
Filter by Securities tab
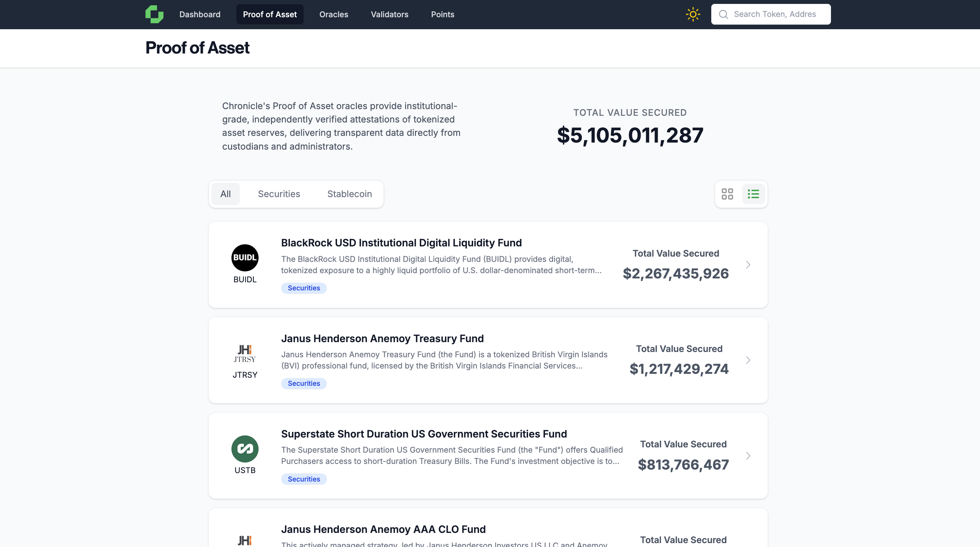pos(279,194)
